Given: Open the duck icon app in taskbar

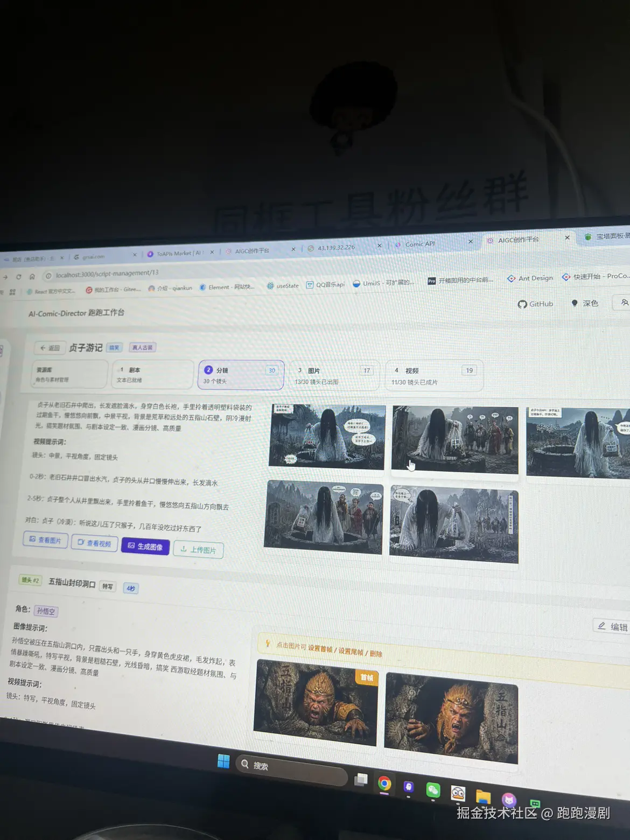Looking at the screenshot, I should pos(458,793).
